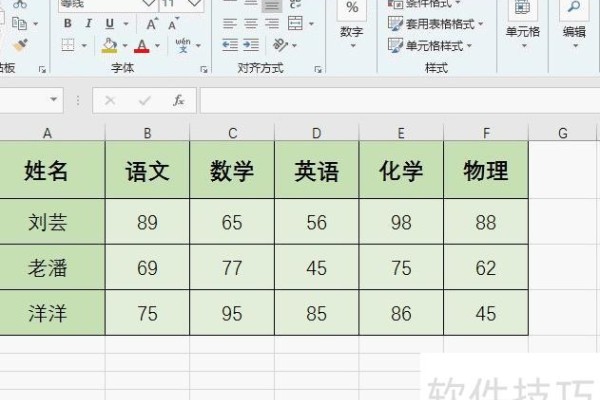Select column B header
The width and height of the screenshot is (600, 400).
pyautogui.click(x=147, y=133)
